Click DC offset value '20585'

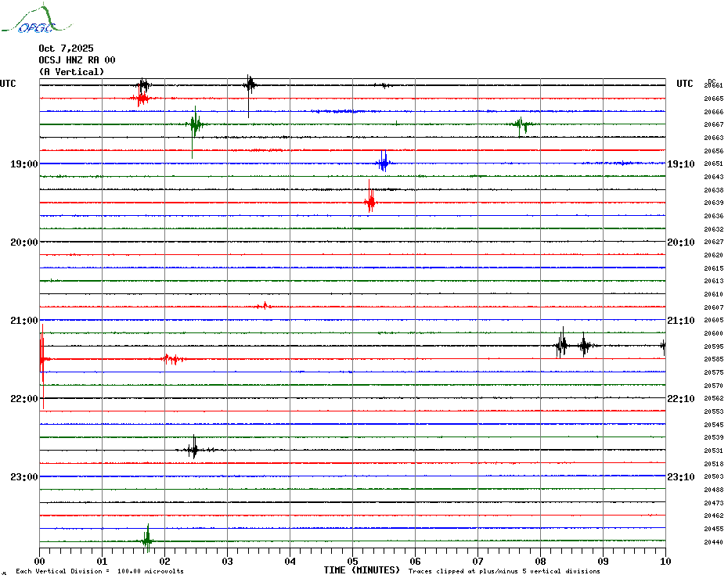click(x=714, y=359)
